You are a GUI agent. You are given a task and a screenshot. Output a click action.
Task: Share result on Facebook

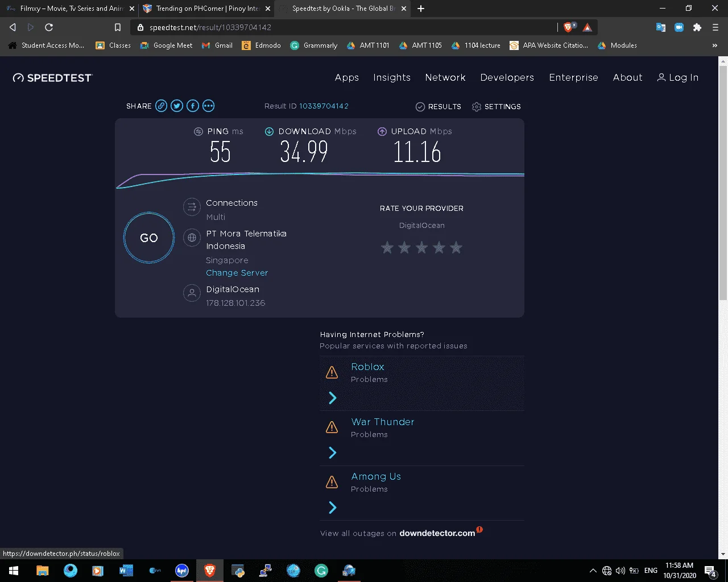click(x=193, y=106)
